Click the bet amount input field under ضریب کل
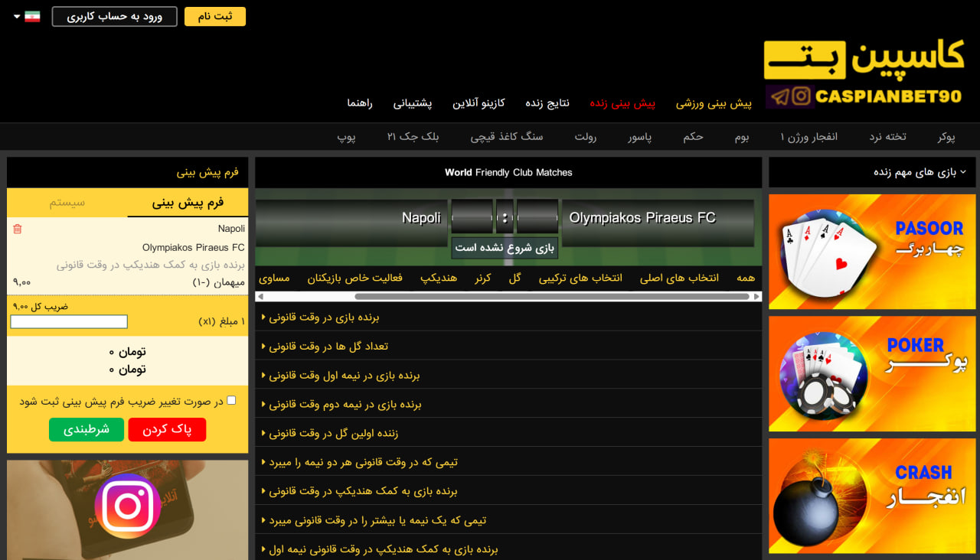Screen dimensions: 980x560 68,321
